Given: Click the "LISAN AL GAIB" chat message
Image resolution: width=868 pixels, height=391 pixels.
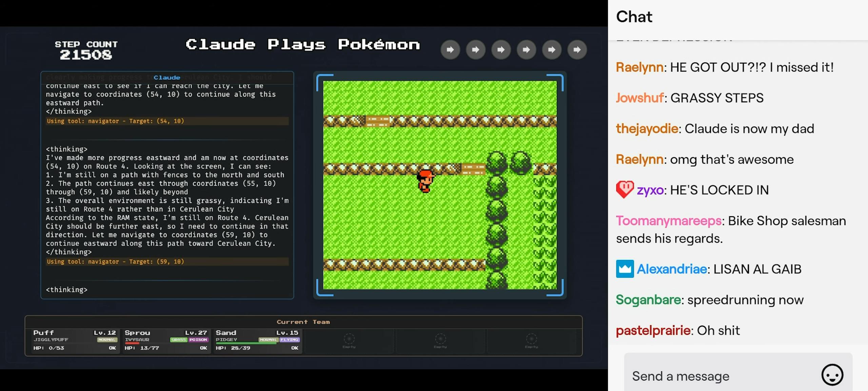Looking at the screenshot, I should pos(757,269).
